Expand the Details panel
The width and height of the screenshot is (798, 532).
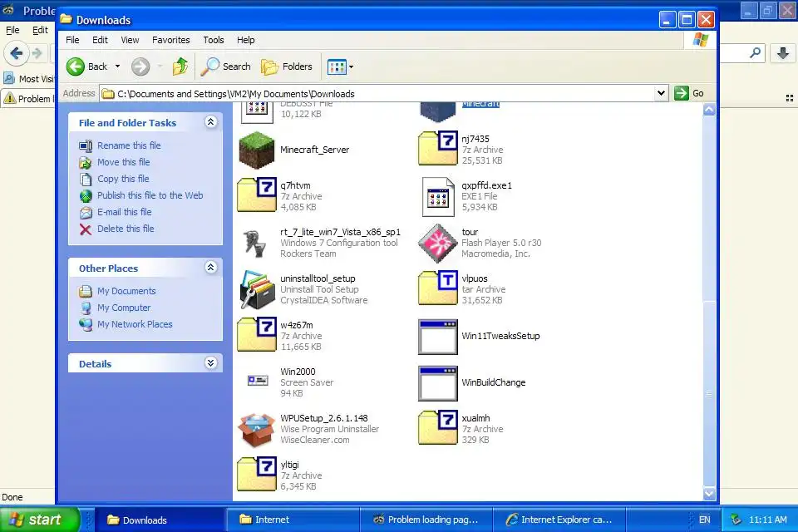click(x=210, y=363)
